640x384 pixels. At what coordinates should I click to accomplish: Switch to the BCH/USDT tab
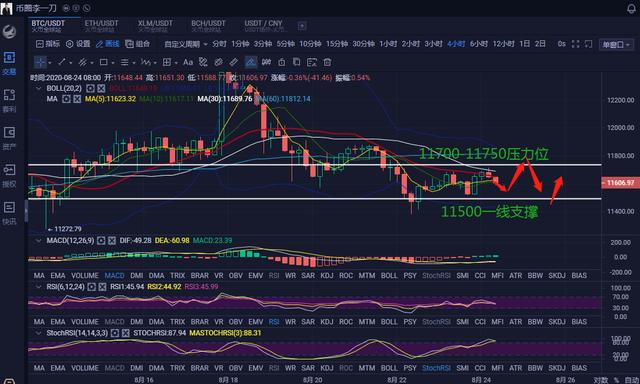(x=208, y=26)
